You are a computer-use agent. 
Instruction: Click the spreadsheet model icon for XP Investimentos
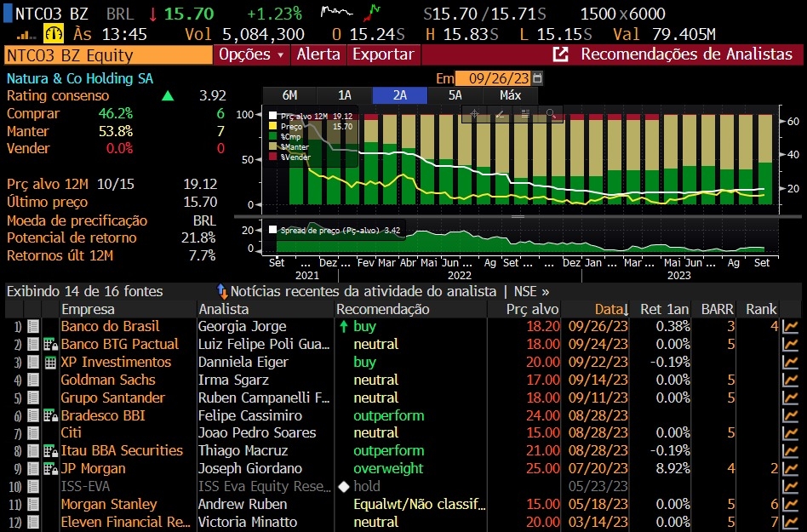coord(50,362)
